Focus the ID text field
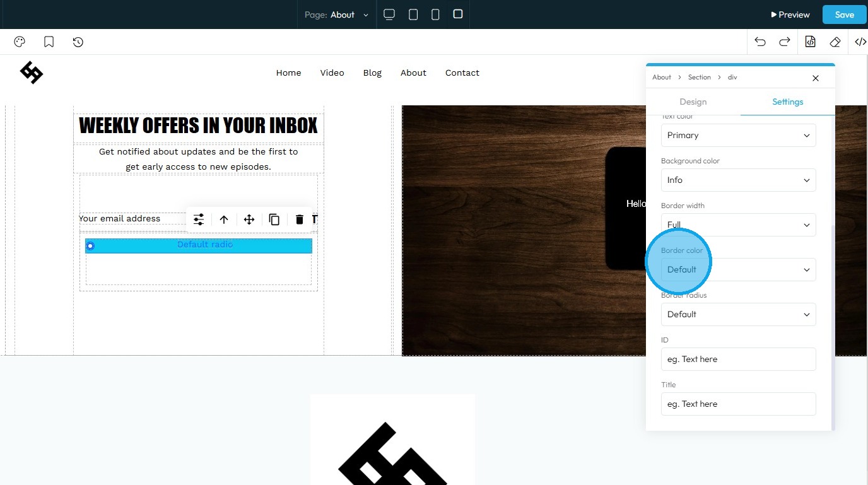The image size is (868, 485). click(738, 359)
